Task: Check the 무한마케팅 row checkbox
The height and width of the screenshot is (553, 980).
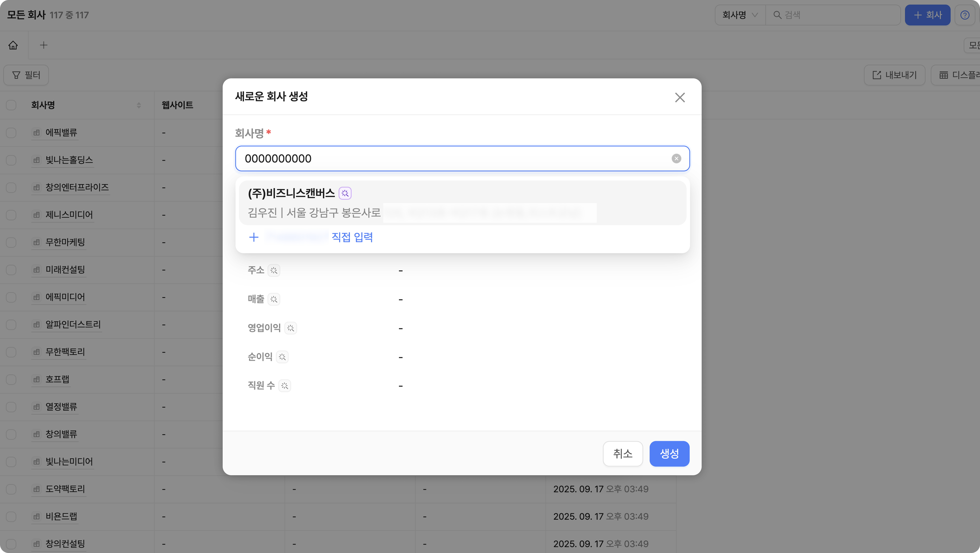Action: point(11,242)
